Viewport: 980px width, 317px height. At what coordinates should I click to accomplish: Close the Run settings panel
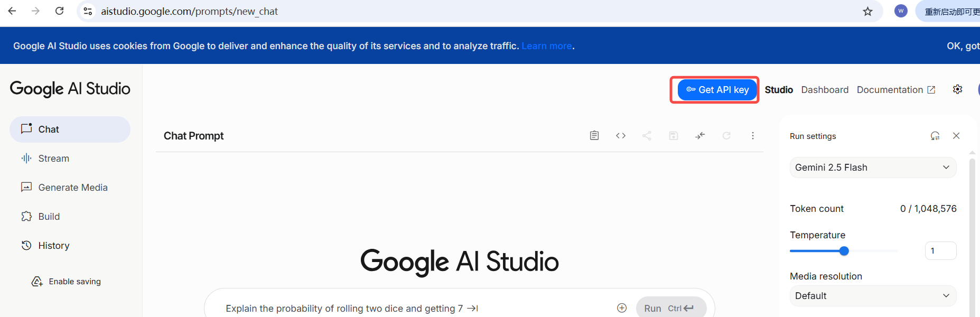[x=956, y=136]
